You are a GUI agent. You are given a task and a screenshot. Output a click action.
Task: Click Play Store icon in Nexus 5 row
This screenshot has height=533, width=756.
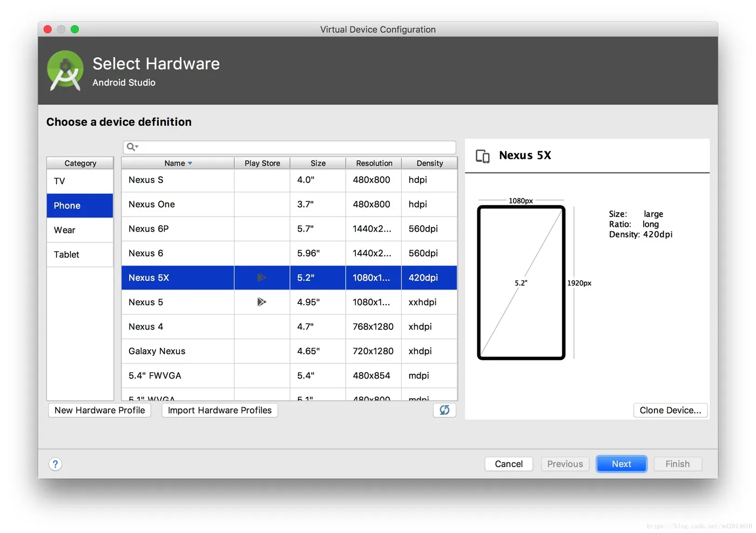point(261,302)
